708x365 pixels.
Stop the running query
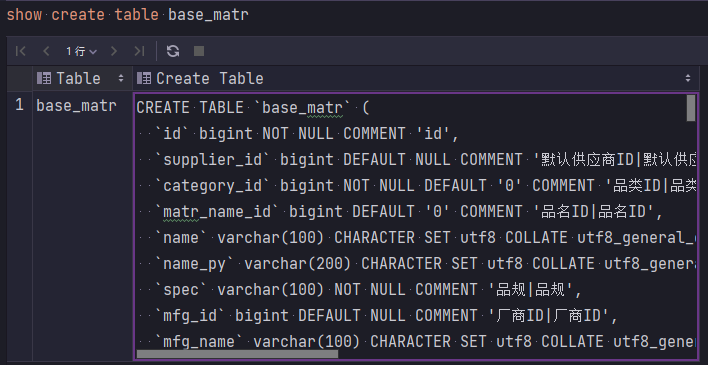click(x=199, y=51)
